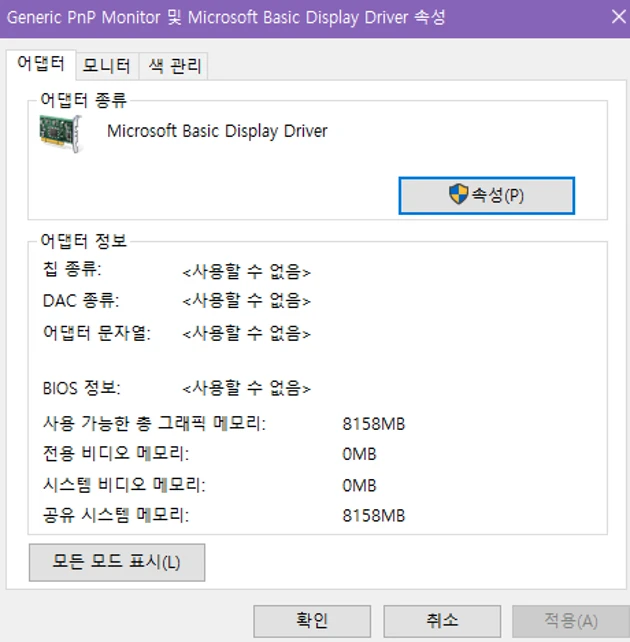This screenshot has width=630, height=642.
Task: Click the BIOS 정보 label
Action: click(81, 387)
